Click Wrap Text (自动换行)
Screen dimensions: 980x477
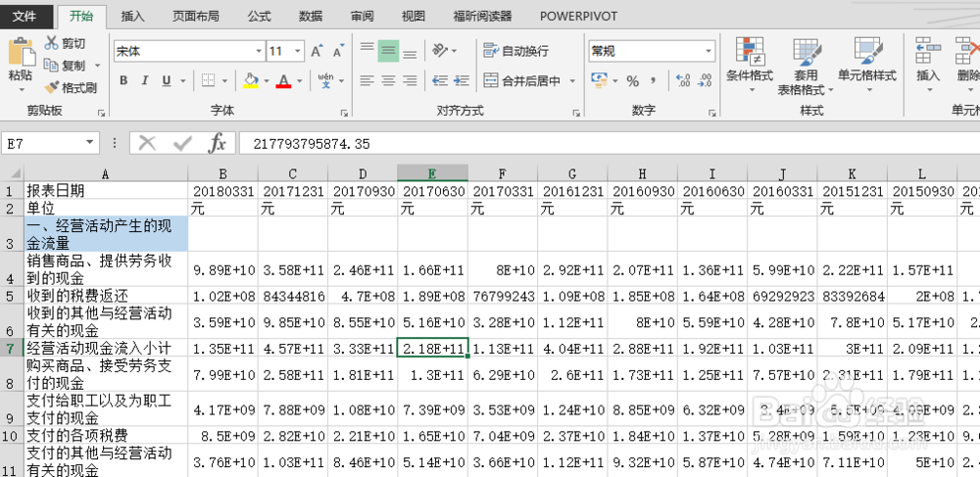point(515,51)
